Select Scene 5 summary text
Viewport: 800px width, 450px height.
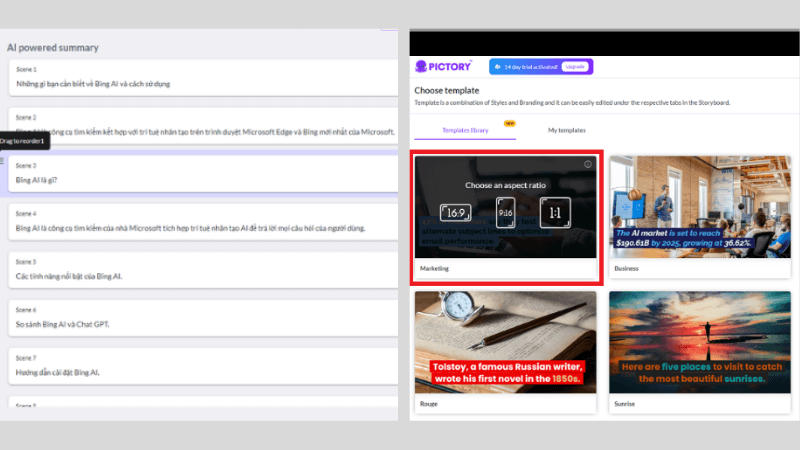pos(68,276)
